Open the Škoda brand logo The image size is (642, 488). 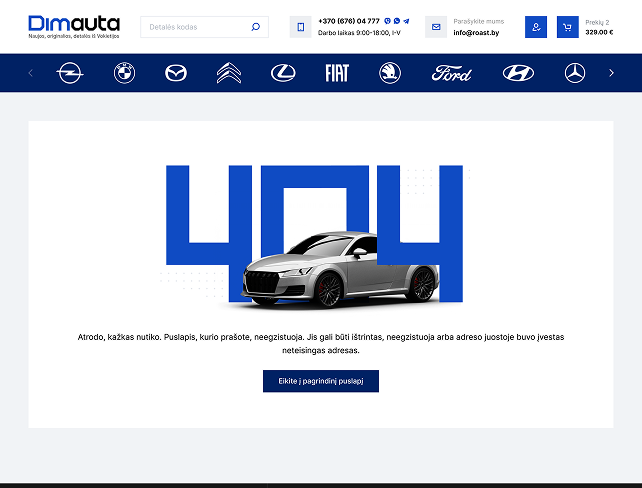[x=390, y=73]
